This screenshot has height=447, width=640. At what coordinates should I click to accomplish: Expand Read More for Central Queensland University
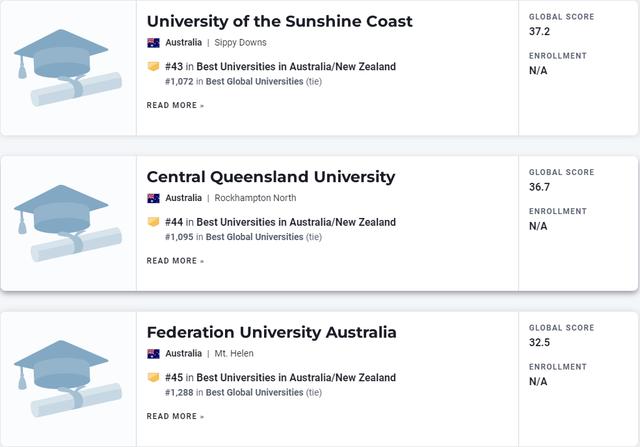pyautogui.click(x=175, y=261)
